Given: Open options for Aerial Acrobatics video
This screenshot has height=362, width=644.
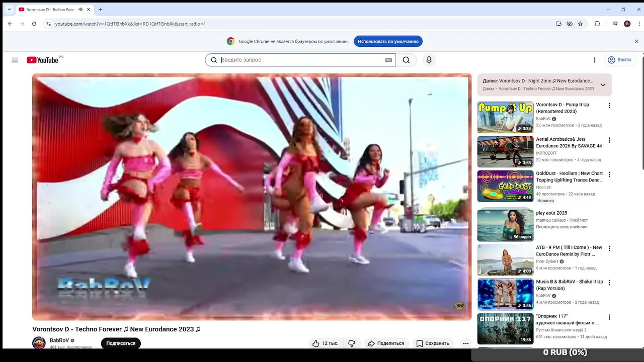Looking at the screenshot, I should point(609,140).
